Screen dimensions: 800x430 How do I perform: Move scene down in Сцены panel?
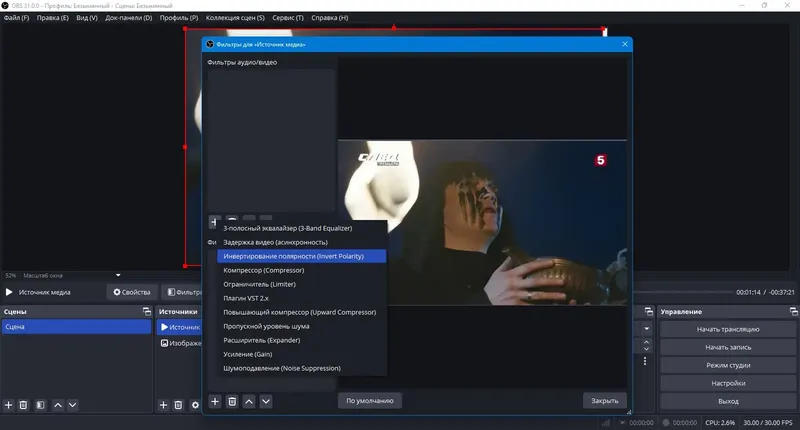click(72, 405)
